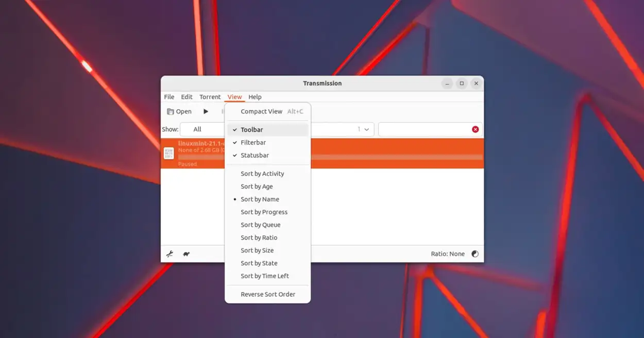Clear filter text with the red X
Screen dimensions: 644x338
coord(476,129)
